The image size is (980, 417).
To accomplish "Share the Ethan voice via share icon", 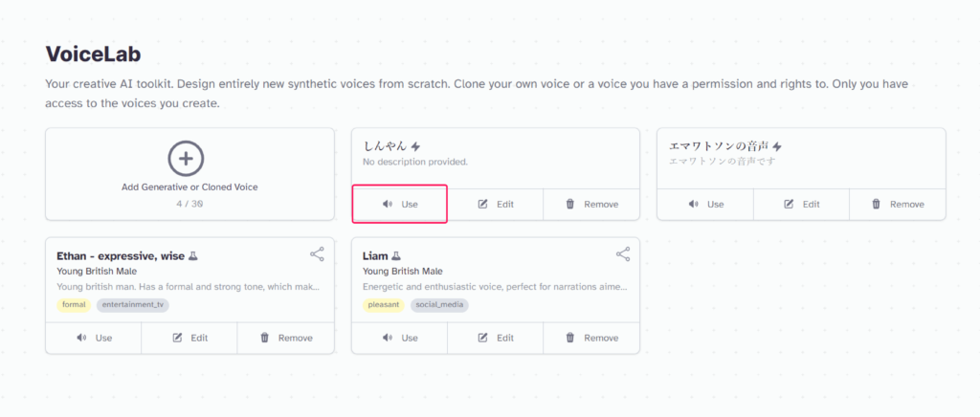I will (317, 253).
